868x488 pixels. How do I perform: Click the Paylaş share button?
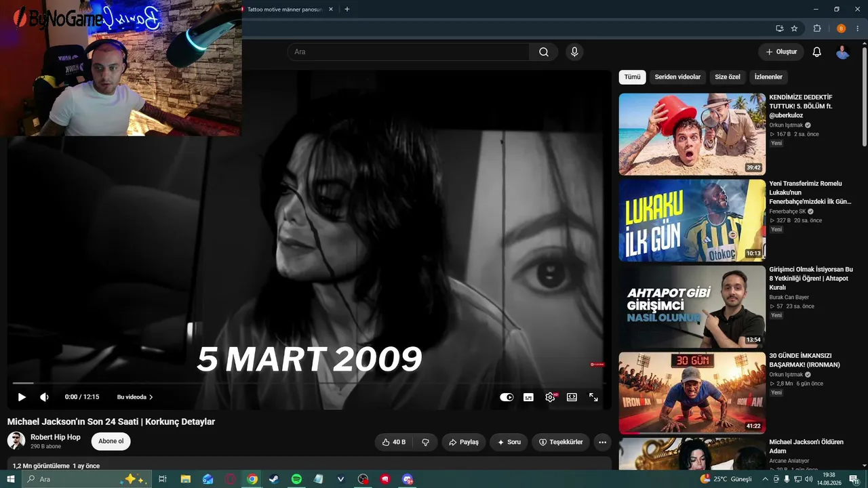point(464,442)
